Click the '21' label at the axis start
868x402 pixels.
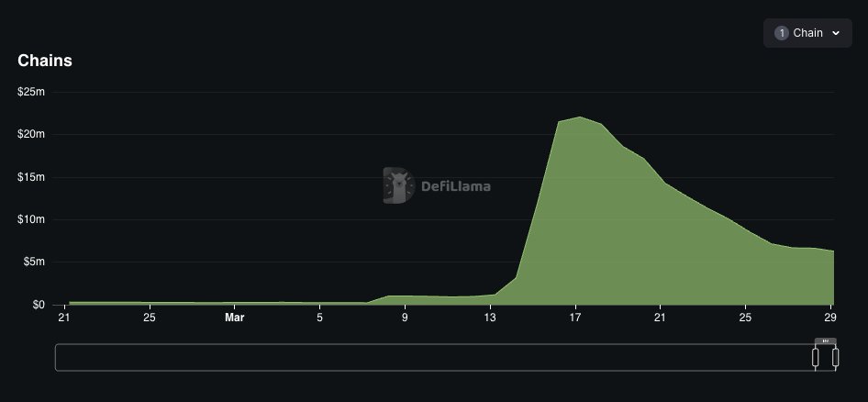click(x=63, y=318)
